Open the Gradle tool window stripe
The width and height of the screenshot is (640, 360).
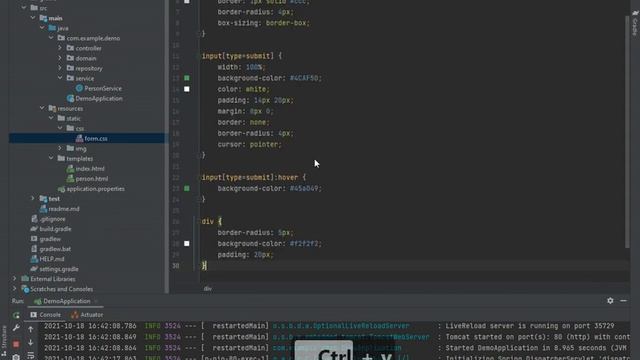tap(635, 24)
